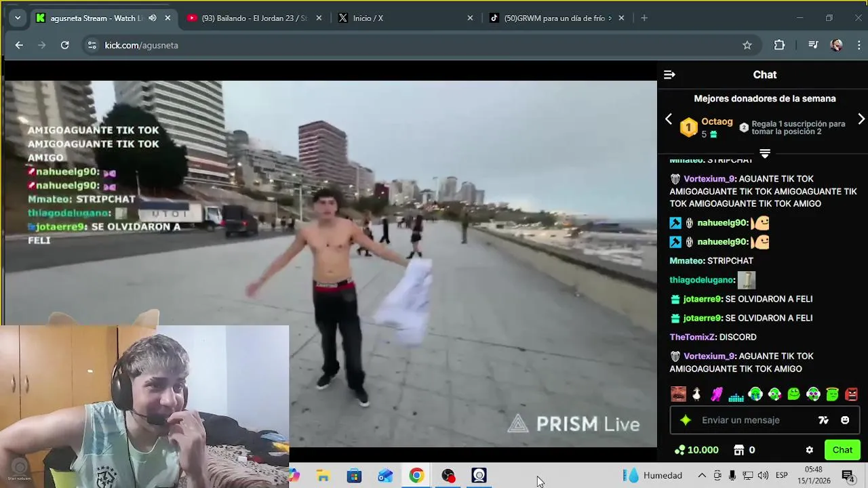Select the pink dancing figure emote
Image resolution: width=868 pixels, height=488 pixels.
coord(717,394)
